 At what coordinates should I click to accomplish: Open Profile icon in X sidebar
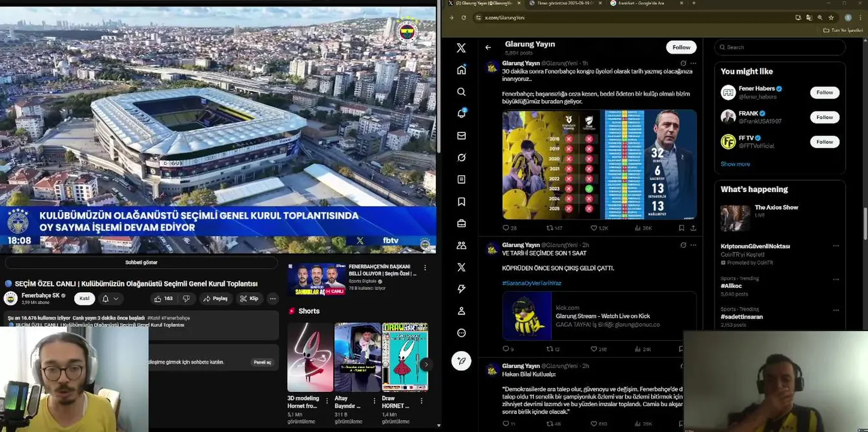(x=461, y=311)
